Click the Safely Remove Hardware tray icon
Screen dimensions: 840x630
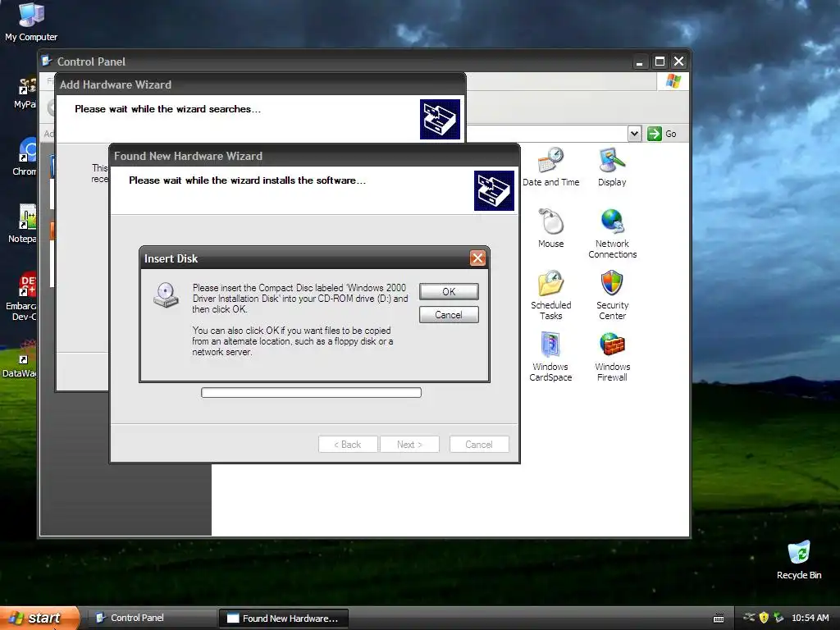[x=778, y=618]
